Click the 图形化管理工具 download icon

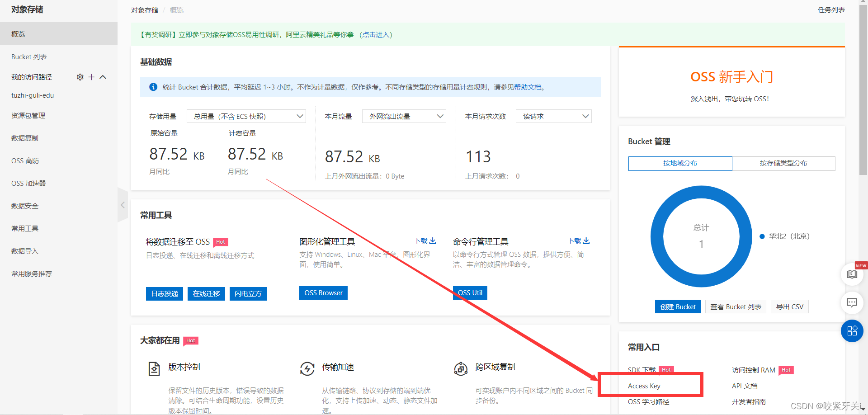tap(433, 241)
